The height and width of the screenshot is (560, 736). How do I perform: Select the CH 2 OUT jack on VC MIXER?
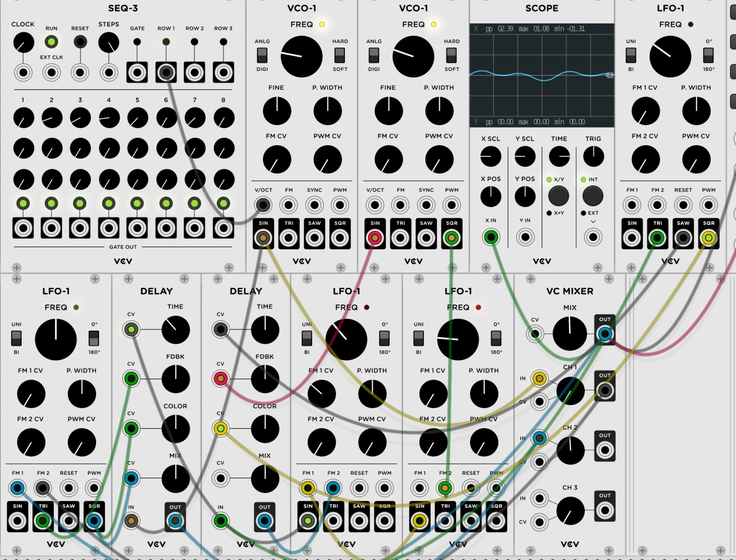click(x=605, y=450)
